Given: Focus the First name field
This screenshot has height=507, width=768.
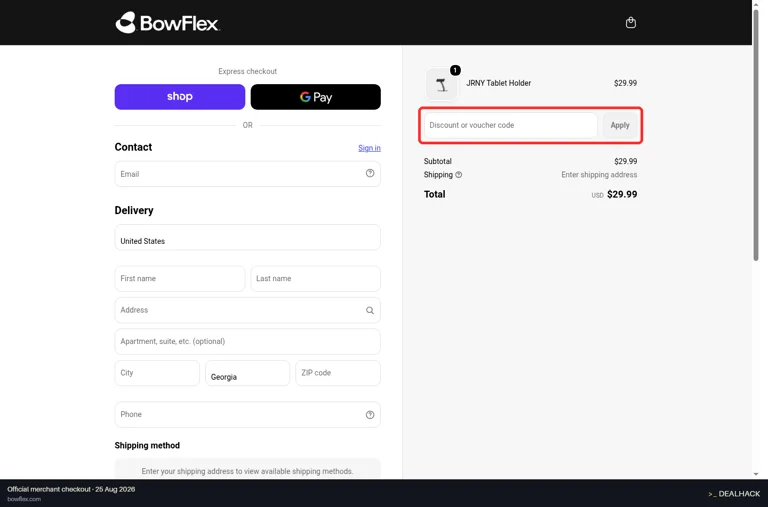Looking at the screenshot, I should click(x=180, y=279).
